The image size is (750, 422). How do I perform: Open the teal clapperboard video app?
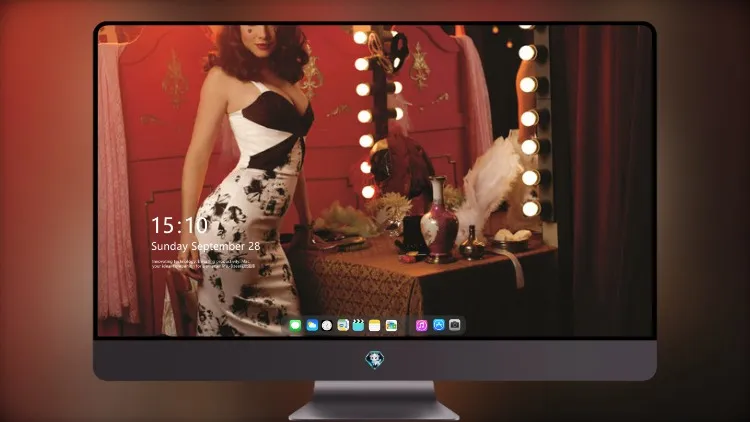pyautogui.click(x=358, y=325)
